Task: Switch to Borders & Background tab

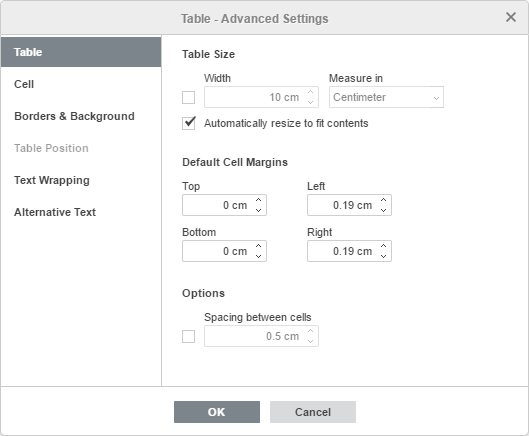Action: click(81, 116)
